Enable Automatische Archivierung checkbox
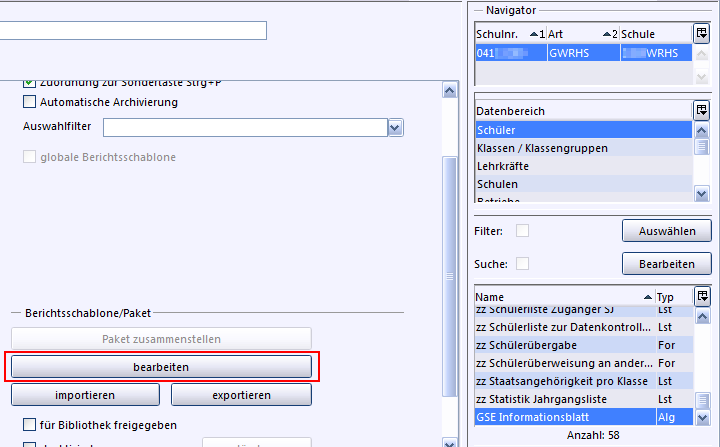 click(29, 102)
